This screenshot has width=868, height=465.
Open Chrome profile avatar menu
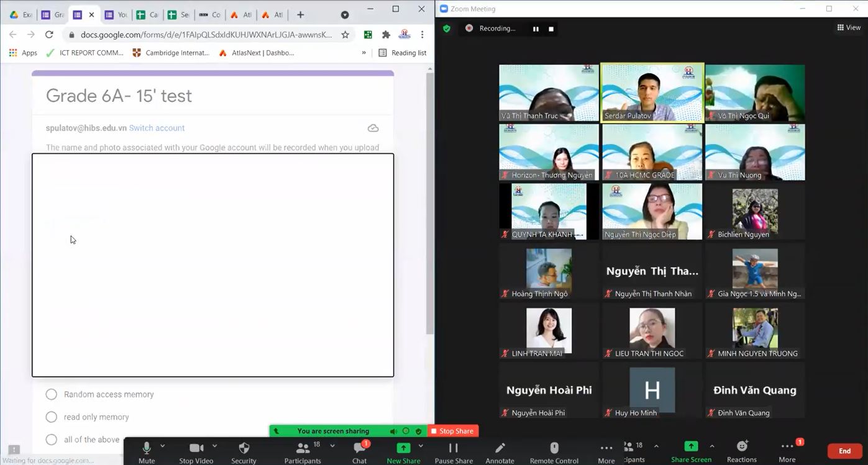pyautogui.click(x=404, y=35)
